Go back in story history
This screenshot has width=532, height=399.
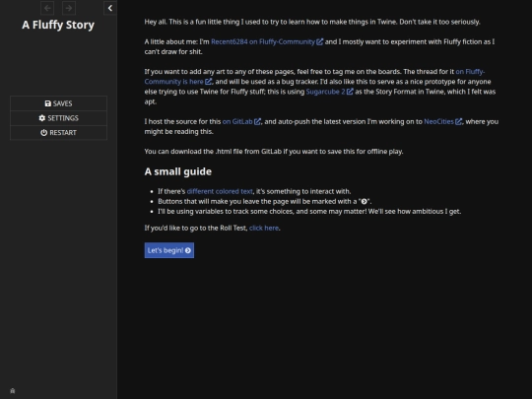pyautogui.click(x=47, y=8)
